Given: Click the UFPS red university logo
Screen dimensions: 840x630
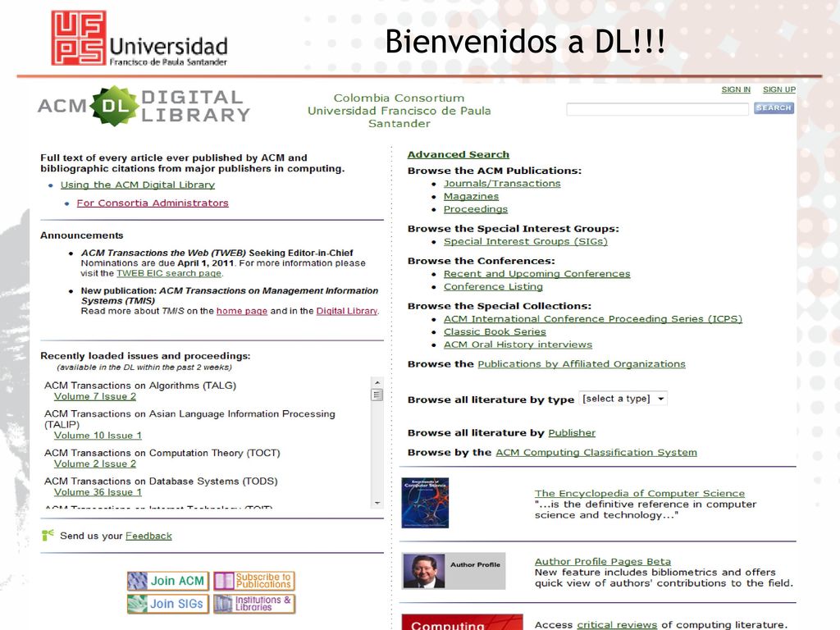Looking at the screenshot, I should tap(79, 38).
